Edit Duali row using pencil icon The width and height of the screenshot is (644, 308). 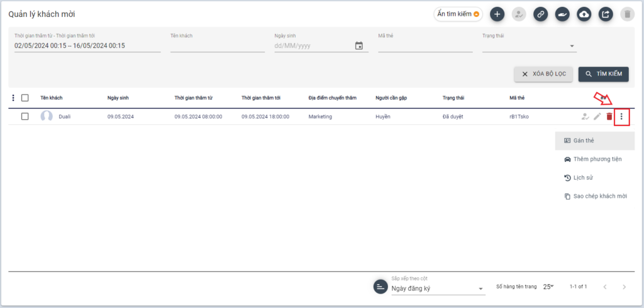(597, 117)
